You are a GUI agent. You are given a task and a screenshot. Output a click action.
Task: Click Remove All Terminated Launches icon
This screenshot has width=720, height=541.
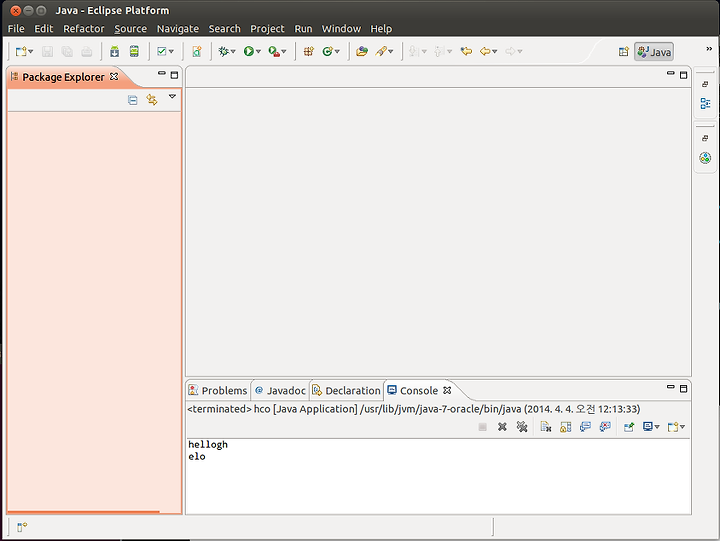(x=522, y=427)
